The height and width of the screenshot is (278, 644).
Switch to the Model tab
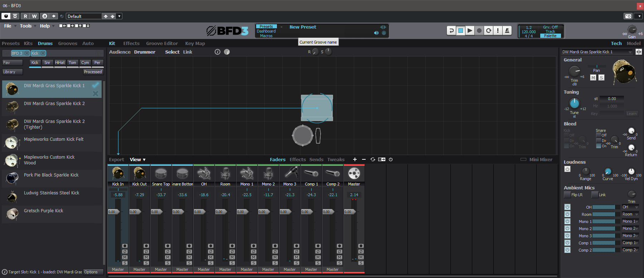point(634,44)
